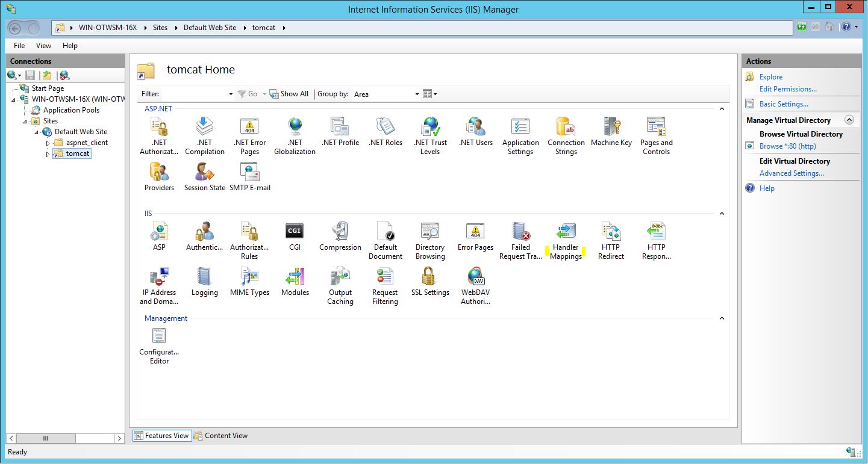Collapse the ASP.NET group
Viewport: 868px width, 464px height.
[722, 109]
